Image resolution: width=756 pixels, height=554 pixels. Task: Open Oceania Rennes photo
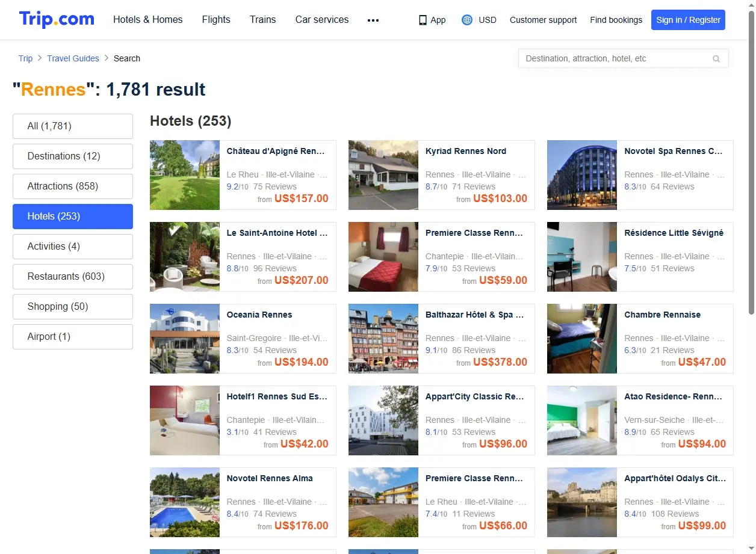click(x=185, y=339)
